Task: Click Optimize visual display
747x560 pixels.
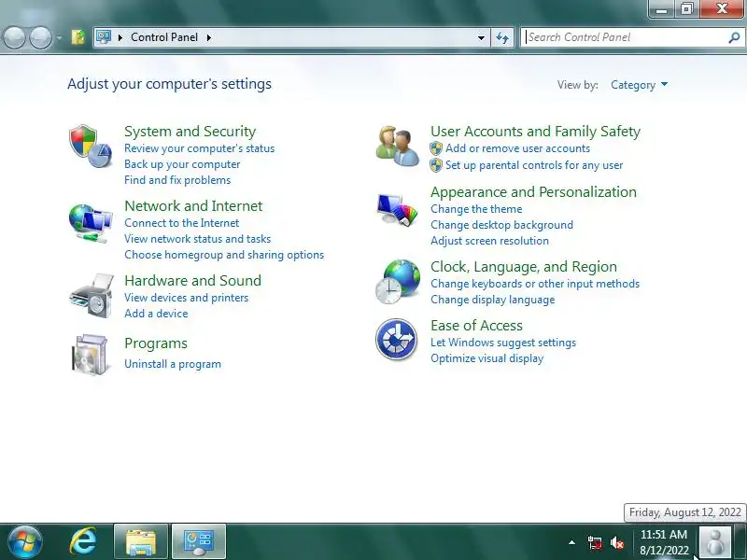Action: [x=486, y=358]
